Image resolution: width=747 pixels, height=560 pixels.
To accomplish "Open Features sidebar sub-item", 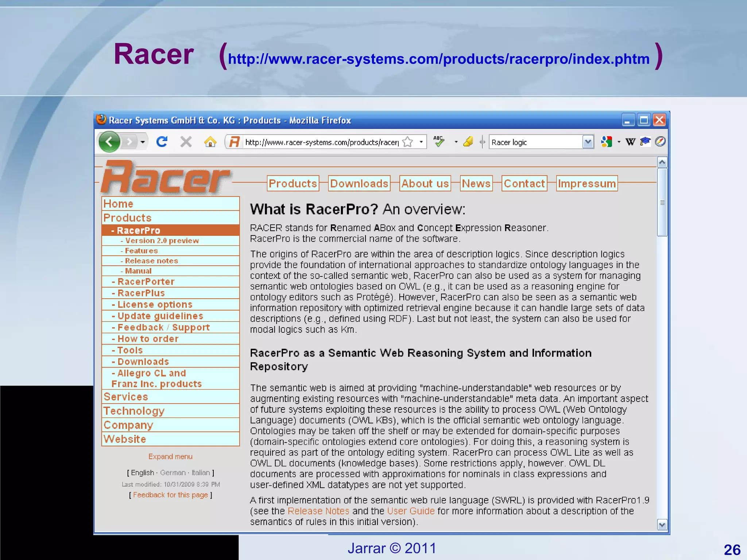I will tap(171, 251).
